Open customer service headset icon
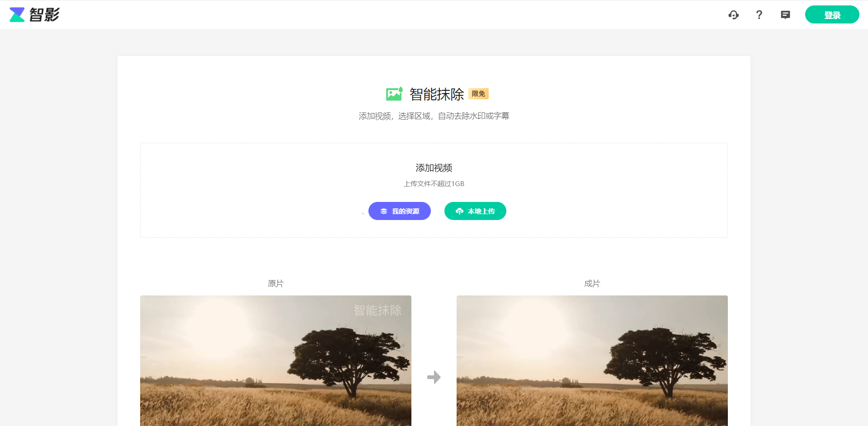Image resolution: width=868 pixels, height=426 pixels. (x=733, y=15)
